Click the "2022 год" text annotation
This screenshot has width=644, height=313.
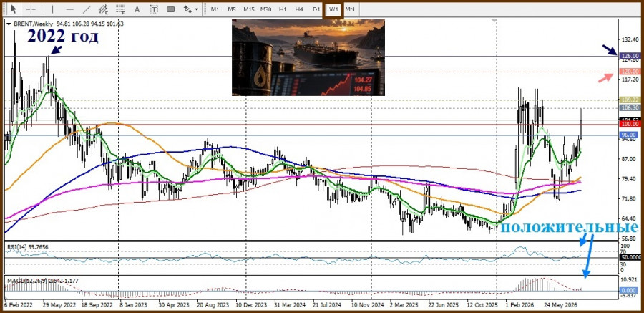[x=63, y=37]
